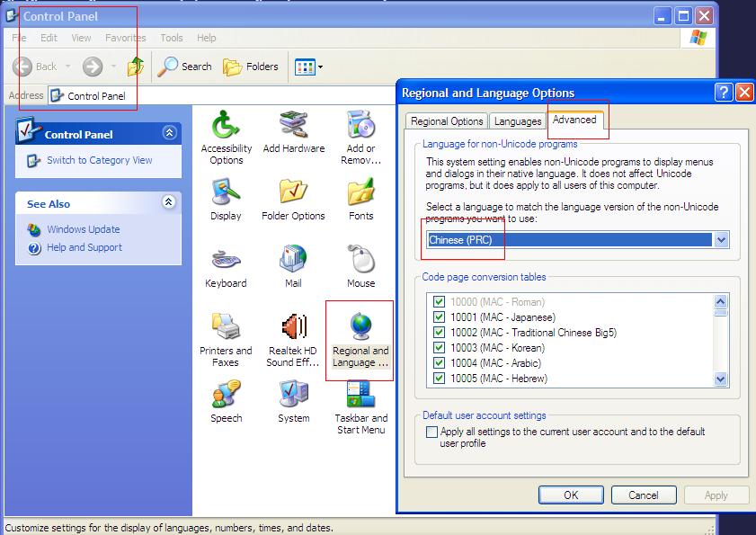Open Realtek HD Sound Effect icon

click(x=293, y=326)
